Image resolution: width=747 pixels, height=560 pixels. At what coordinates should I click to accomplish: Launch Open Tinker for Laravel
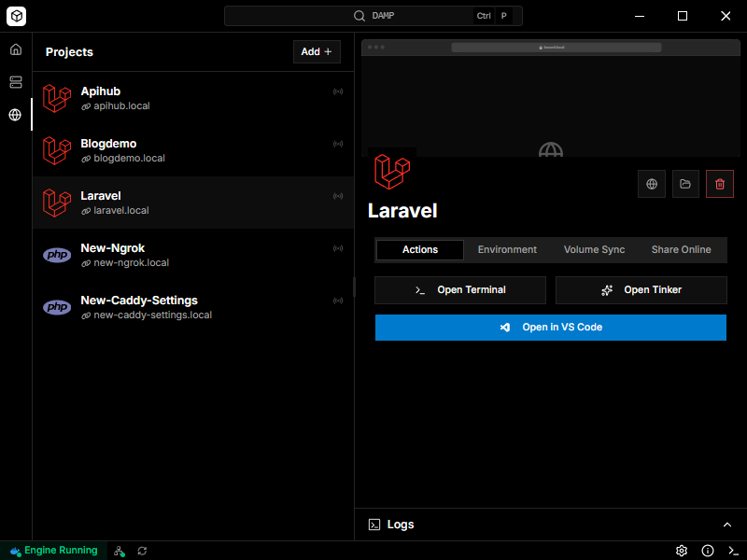[641, 290]
